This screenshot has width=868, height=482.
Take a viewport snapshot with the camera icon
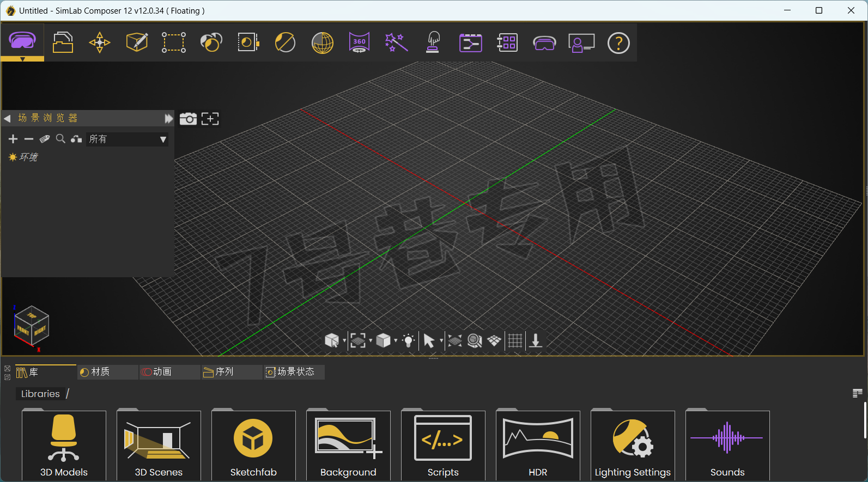[188, 119]
